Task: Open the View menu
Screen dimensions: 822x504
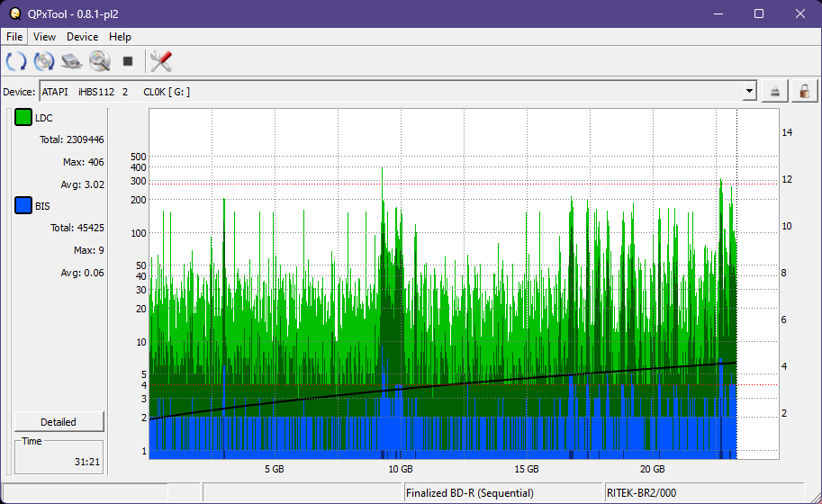Action: [x=44, y=37]
